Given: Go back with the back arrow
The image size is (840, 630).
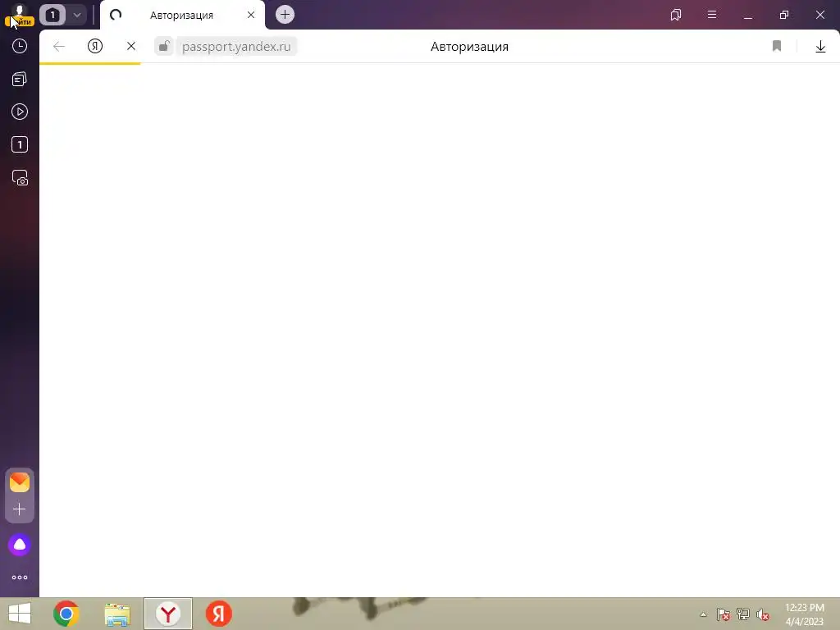Looking at the screenshot, I should pos(59,47).
